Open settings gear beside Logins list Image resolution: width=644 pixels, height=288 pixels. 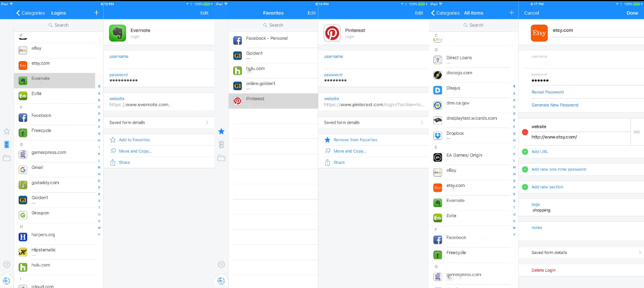(7, 265)
